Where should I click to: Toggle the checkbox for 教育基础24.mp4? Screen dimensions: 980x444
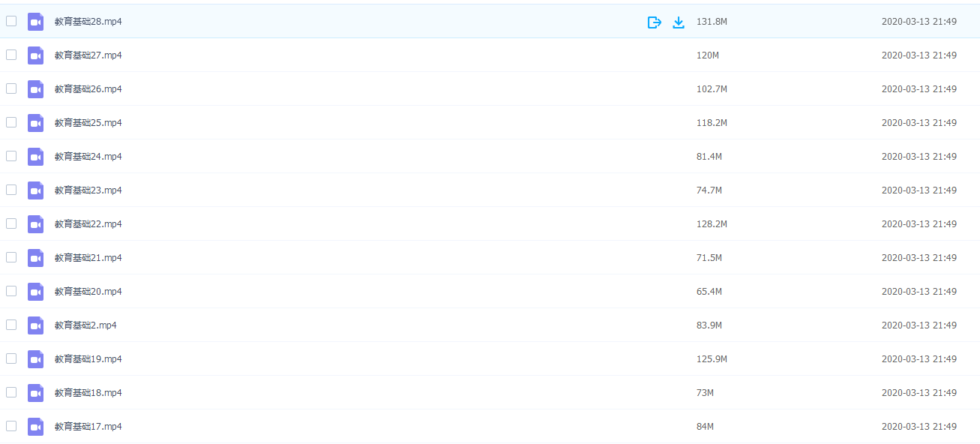pos(11,156)
